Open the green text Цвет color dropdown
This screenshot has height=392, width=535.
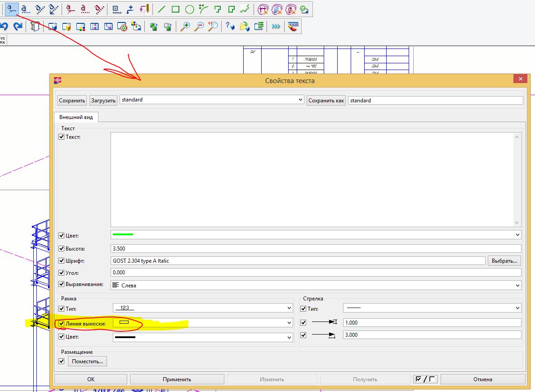coord(517,235)
